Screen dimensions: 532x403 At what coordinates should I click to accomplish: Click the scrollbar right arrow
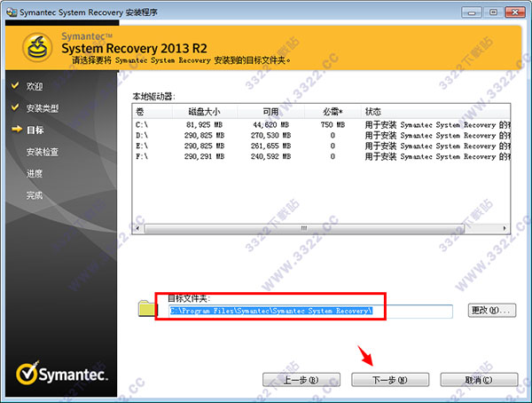pyautogui.click(x=505, y=228)
